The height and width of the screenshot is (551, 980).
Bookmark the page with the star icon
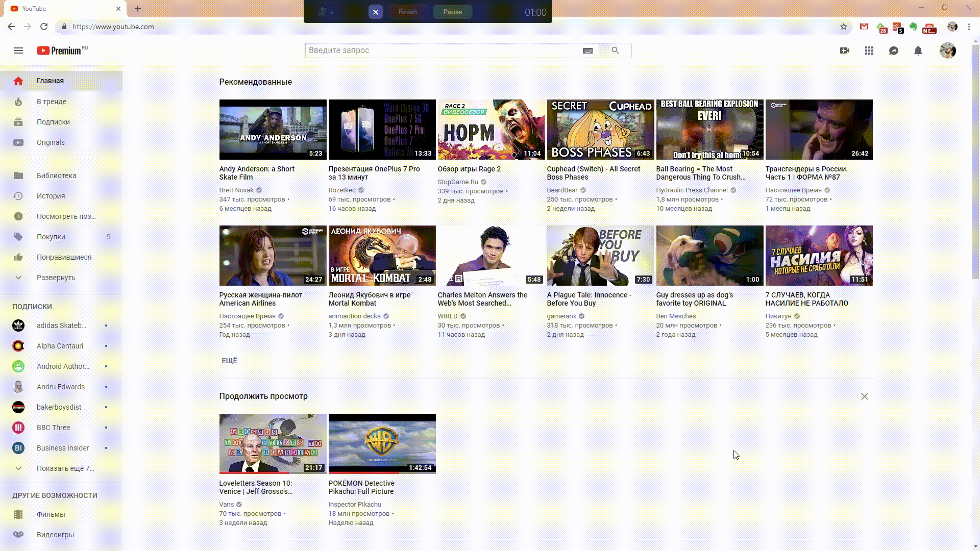coord(844,27)
